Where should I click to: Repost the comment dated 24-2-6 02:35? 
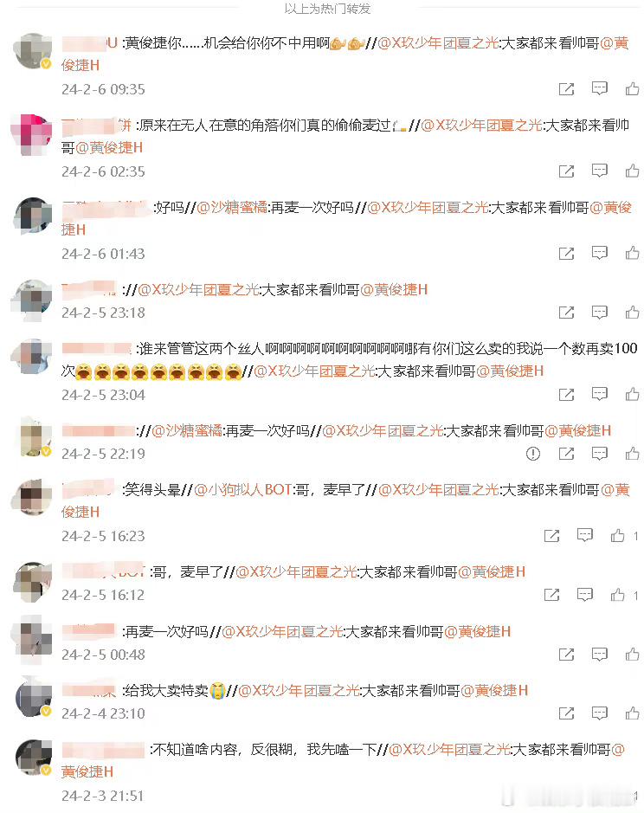pos(566,171)
